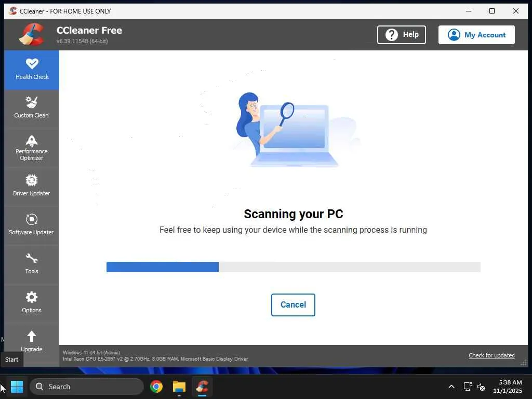
Task: Click the 'Scanning your PC' heading
Action: click(294, 214)
